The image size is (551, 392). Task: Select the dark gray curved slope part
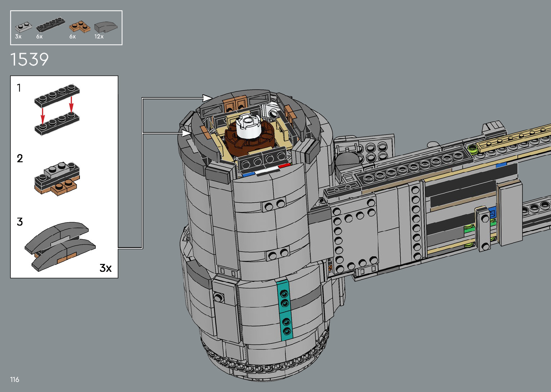(x=105, y=27)
